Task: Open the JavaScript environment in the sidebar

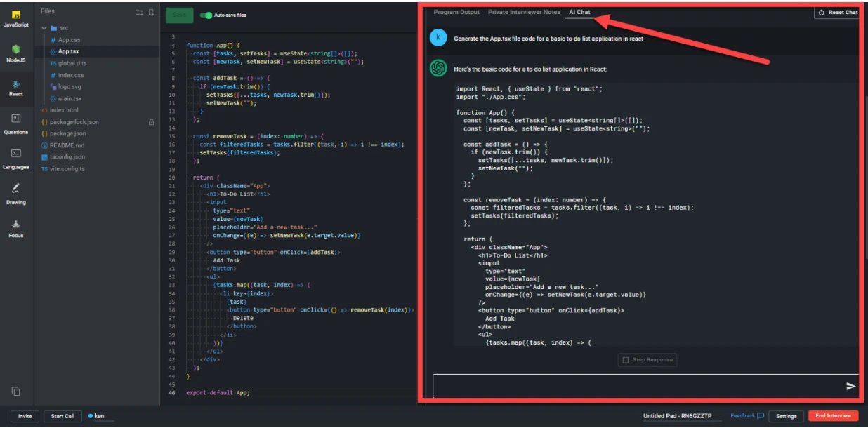Action: 16,18
